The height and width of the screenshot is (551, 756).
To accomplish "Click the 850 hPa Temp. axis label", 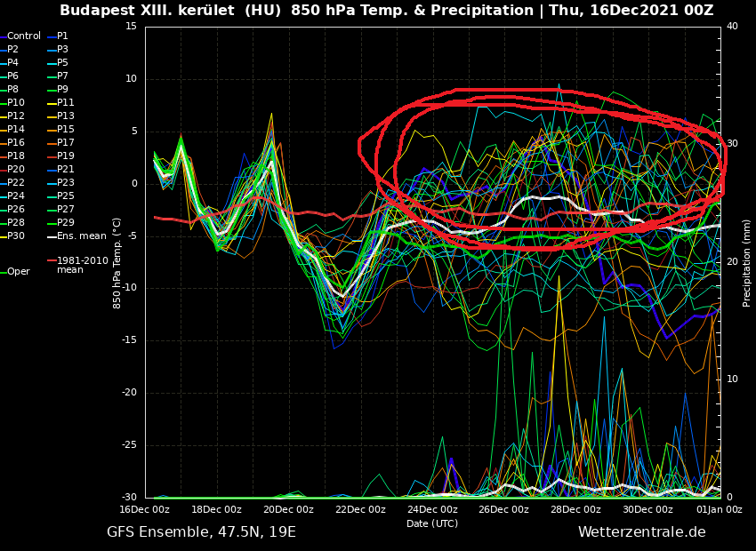I will click(x=117, y=262).
